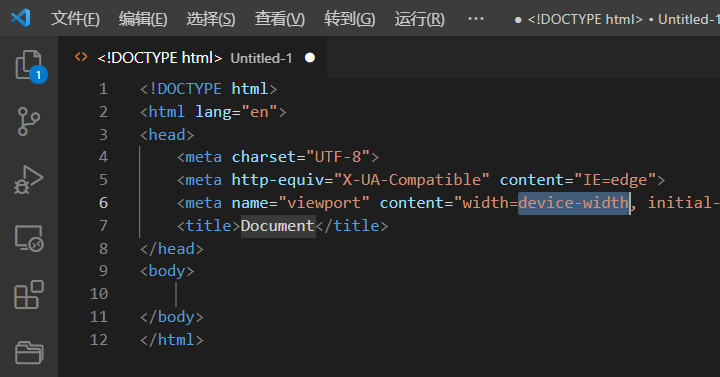Click the closing head tag on line 8
The image size is (720, 377).
tap(172, 249)
